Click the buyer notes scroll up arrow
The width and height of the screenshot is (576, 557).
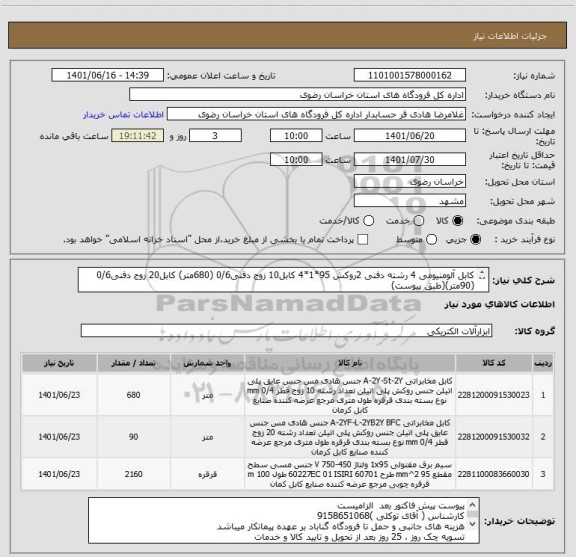(472, 505)
